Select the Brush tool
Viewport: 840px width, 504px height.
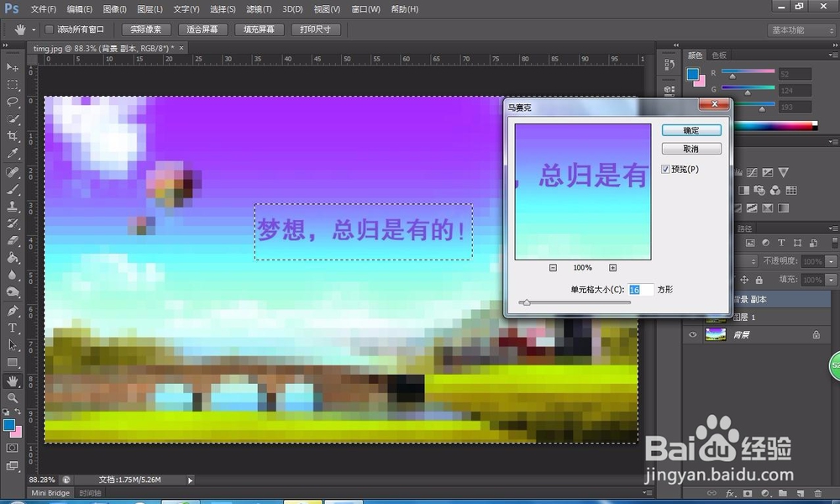(12, 189)
